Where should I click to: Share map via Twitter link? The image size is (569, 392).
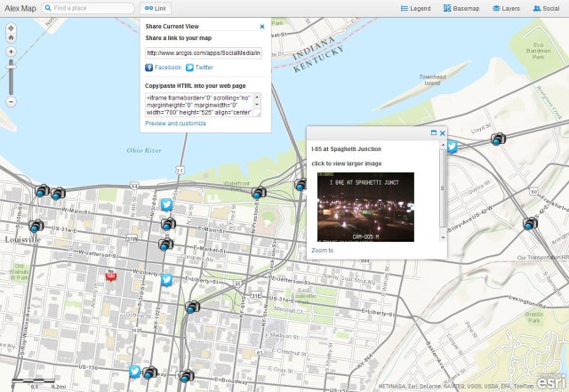coord(199,68)
